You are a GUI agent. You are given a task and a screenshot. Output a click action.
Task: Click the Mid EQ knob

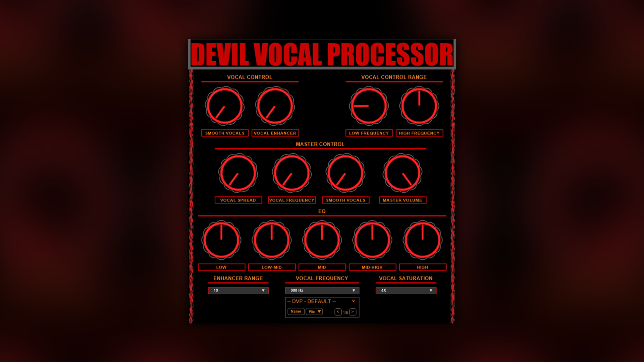click(322, 240)
